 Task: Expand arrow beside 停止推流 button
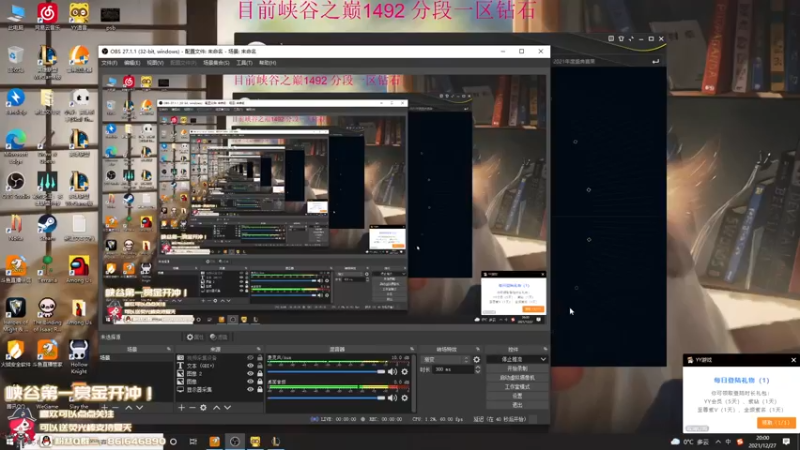tap(543, 359)
